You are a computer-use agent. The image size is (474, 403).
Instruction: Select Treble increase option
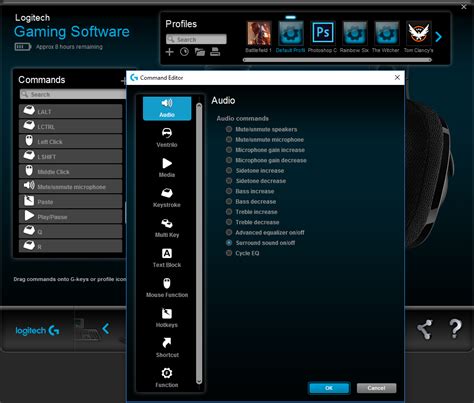point(229,212)
